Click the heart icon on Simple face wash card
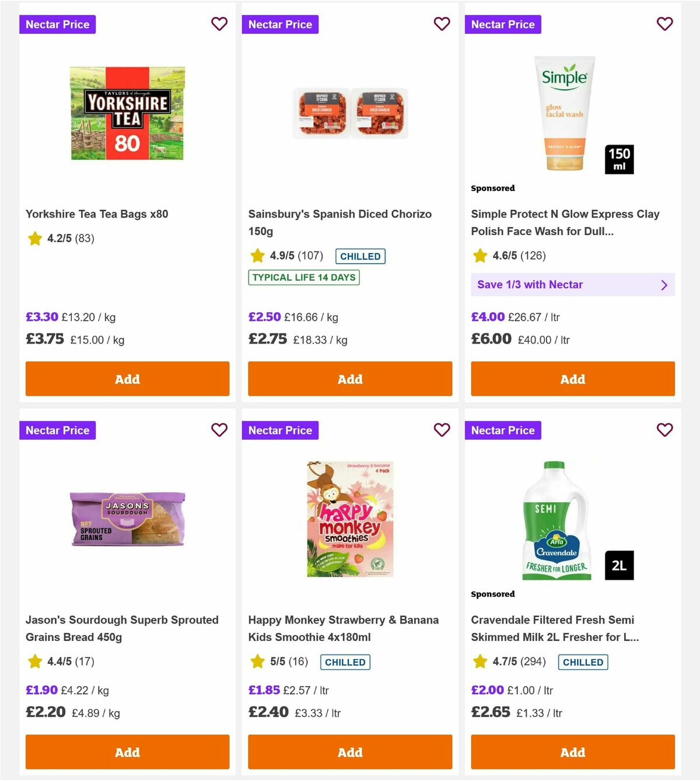Screen dimensions: 700x781 (664, 24)
